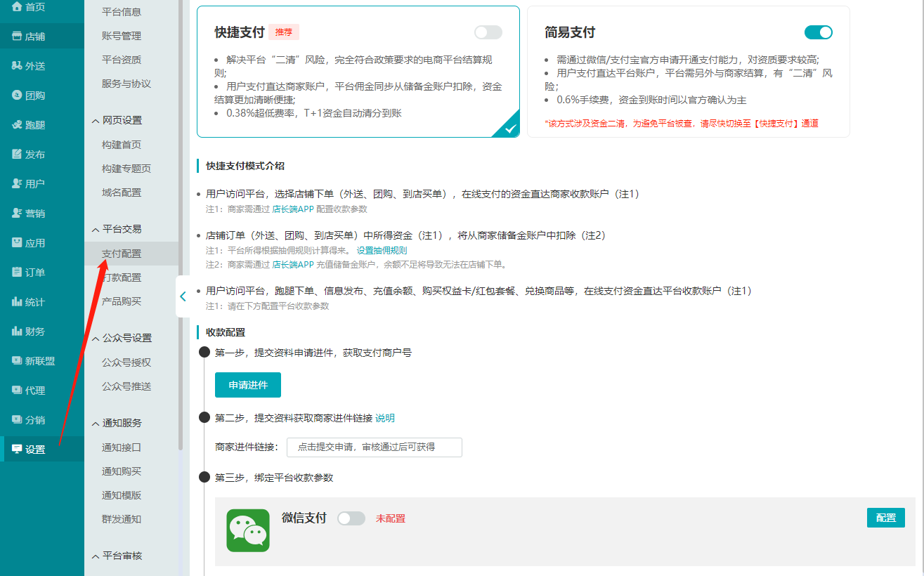Open 打款配置 menu item
Screen dimensions: 924x576
(122, 277)
